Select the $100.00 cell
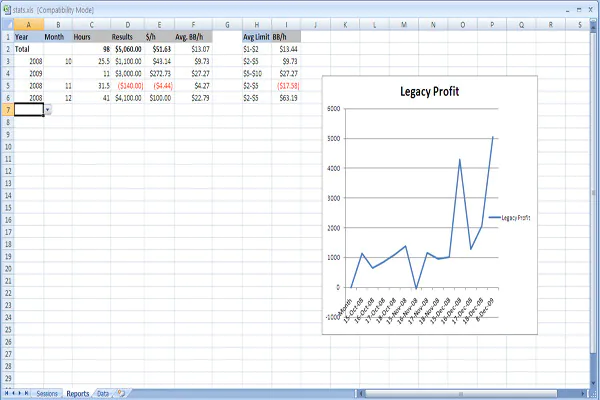Image resolution: width=600 pixels, height=400 pixels. (159, 98)
